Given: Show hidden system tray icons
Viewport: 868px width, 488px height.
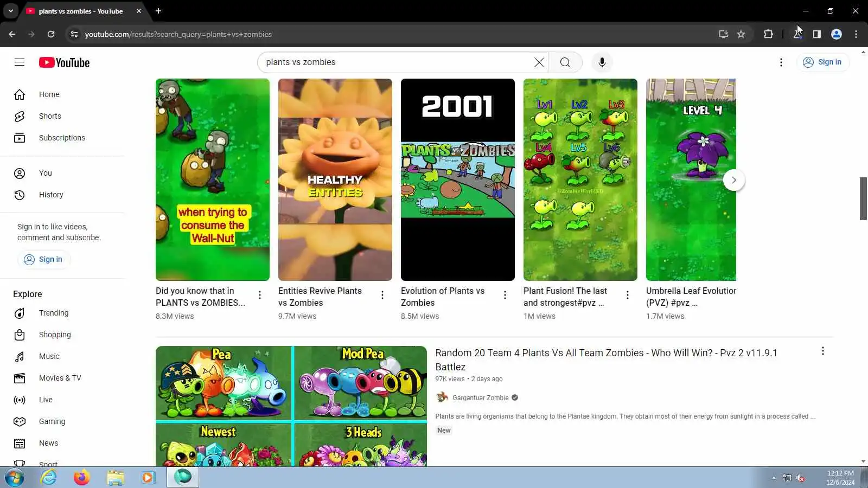Looking at the screenshot, I should pyautogui.click(x=774, y=478).
